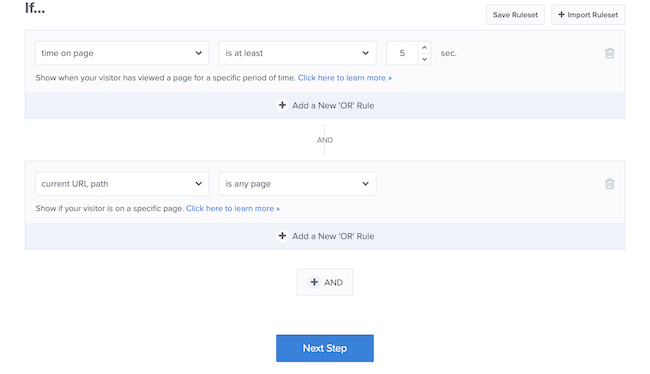Open the 'is any page' dropdown

coord(297,184)
